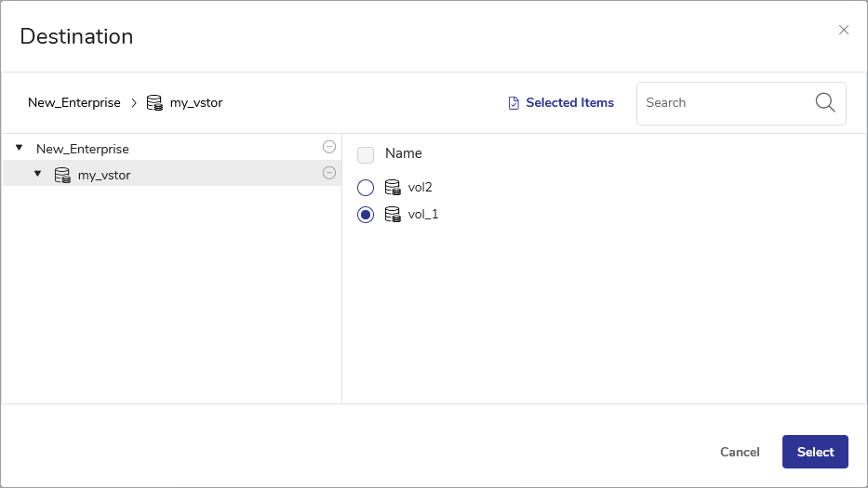Click the Cancel button
Screen dimensions: 868x488
(740, 452)
